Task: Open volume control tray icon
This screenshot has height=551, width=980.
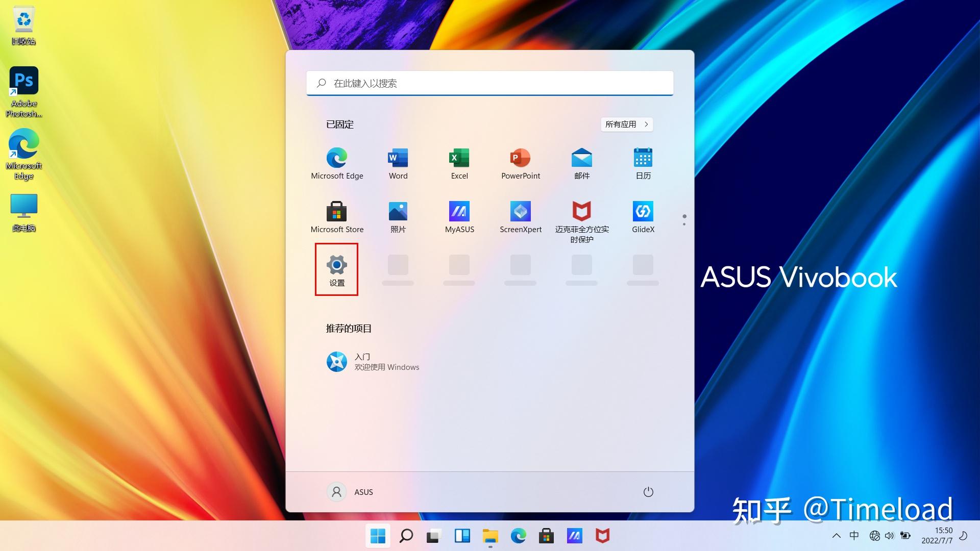Action: click(890, 536)
